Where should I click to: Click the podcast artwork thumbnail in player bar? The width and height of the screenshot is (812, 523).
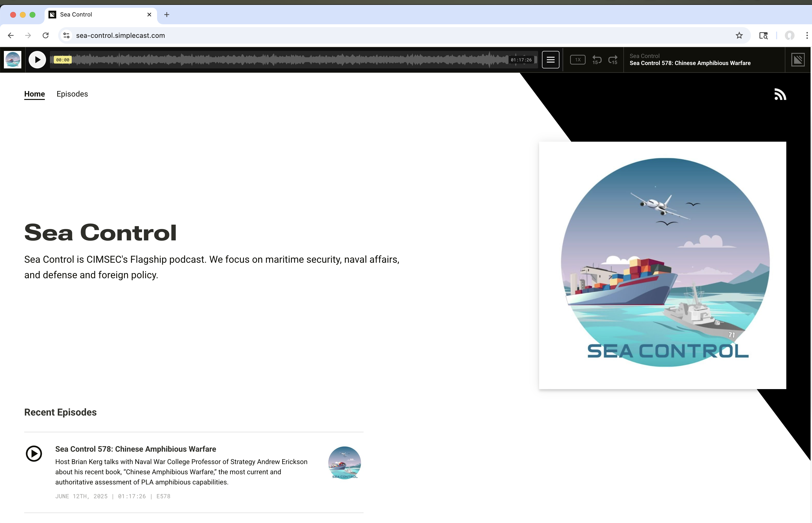pos(13,60)
